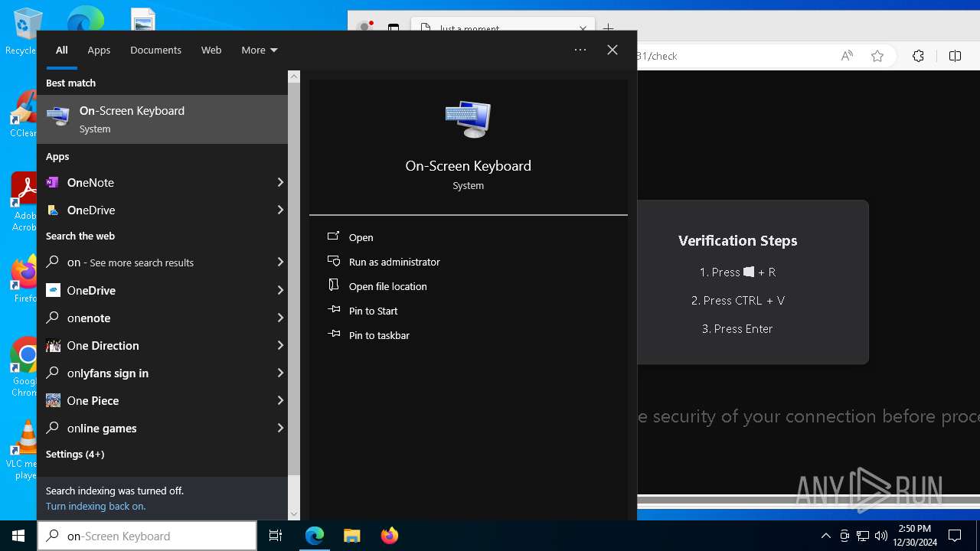
Task: Open a new tab in Edge
Action: (608, 28)
